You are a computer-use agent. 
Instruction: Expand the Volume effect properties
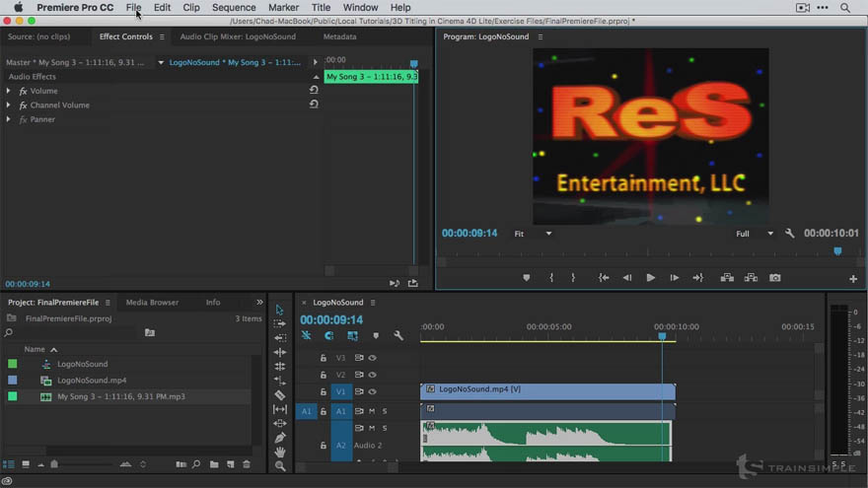pyautogui.click(x=8, y=90)
